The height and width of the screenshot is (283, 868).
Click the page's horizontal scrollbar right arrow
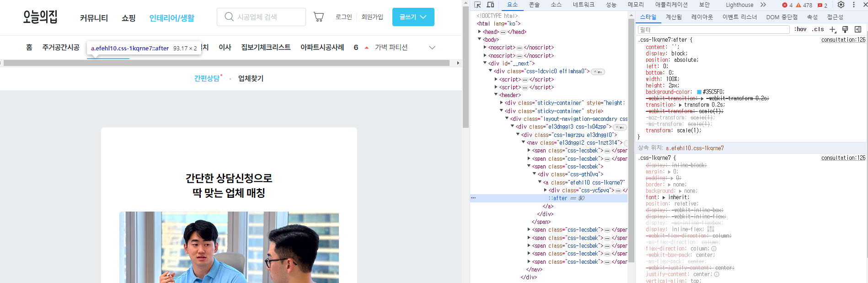coord(458,63)
